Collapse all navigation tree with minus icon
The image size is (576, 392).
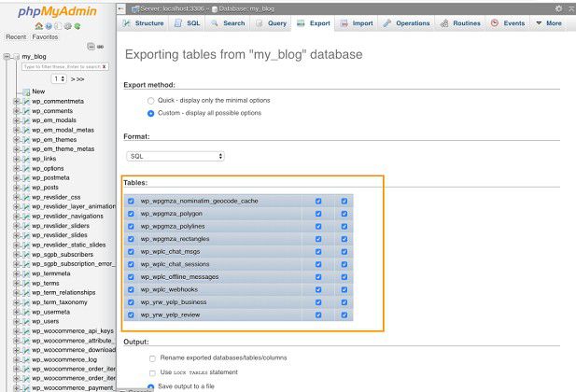[91, 47]
